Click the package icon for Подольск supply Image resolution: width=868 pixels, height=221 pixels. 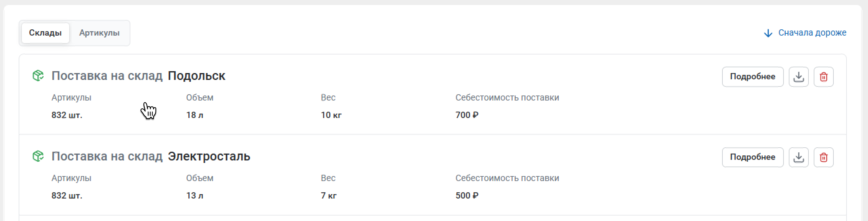pyautogui.click(x=38, y=76)
